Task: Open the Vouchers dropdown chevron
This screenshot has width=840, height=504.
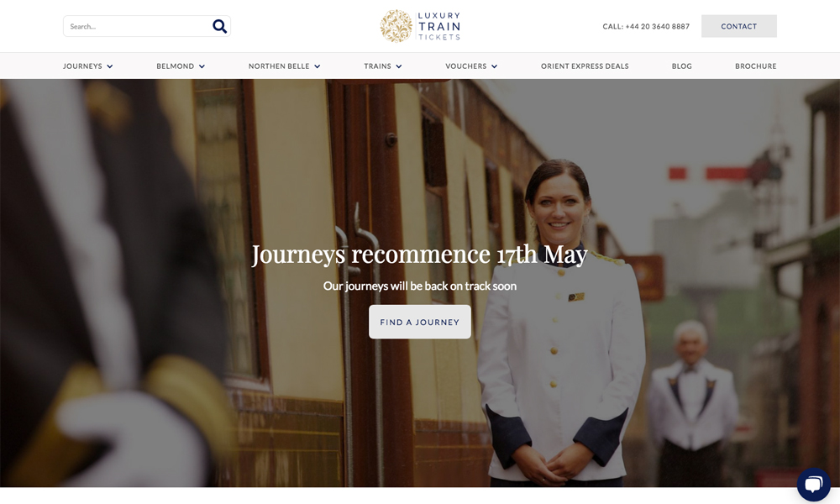Action: click(495, 66)
